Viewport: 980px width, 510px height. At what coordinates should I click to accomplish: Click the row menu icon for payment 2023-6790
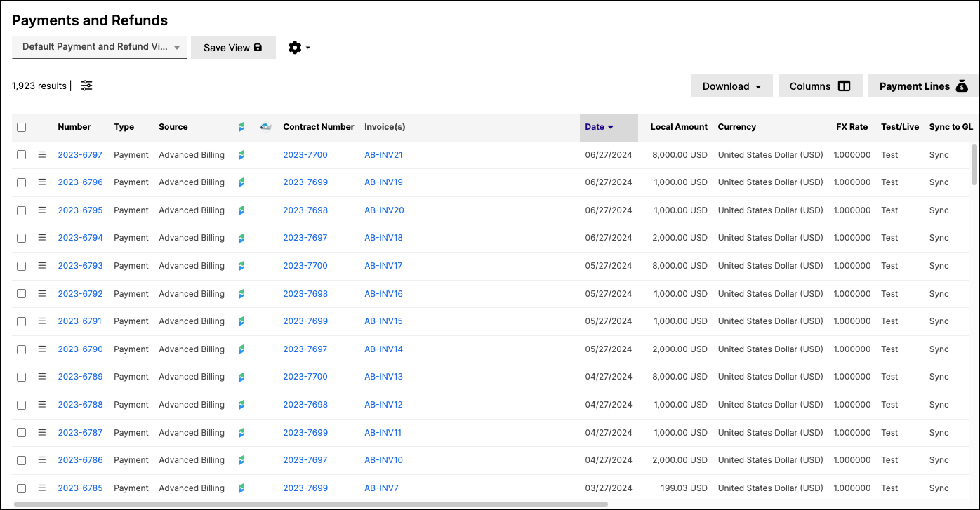[x=41, y=349]
